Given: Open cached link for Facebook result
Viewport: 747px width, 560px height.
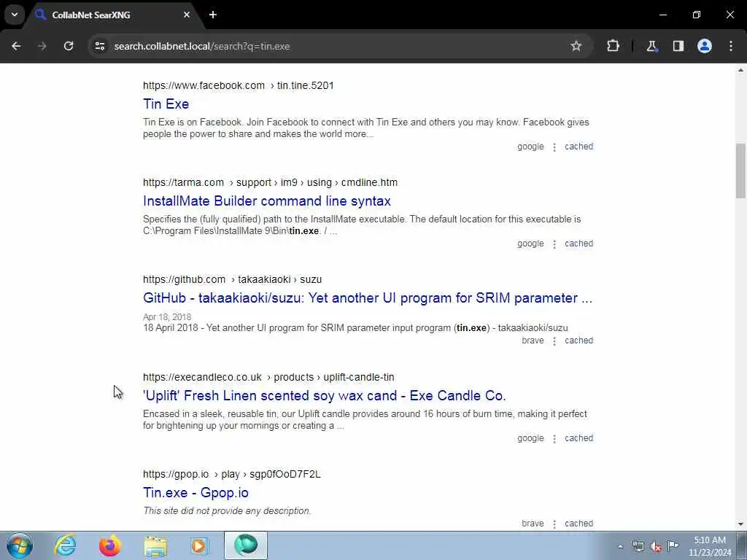Looking at the screenshot, I should coord(578,147).
